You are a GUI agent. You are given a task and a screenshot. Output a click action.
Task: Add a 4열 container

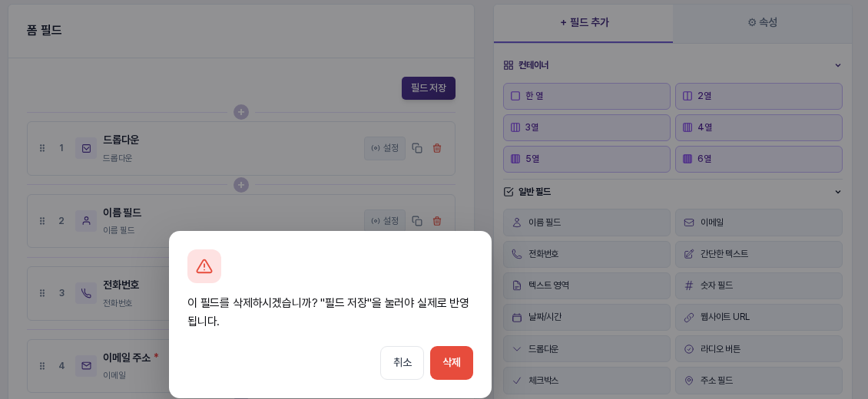759,127
